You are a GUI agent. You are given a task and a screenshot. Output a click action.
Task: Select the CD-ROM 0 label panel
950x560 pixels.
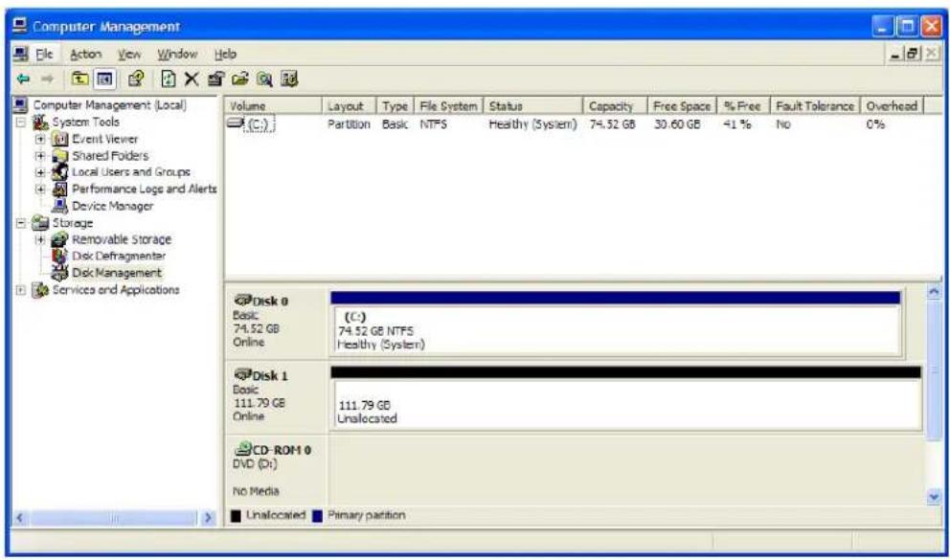(x=276, y=470)
